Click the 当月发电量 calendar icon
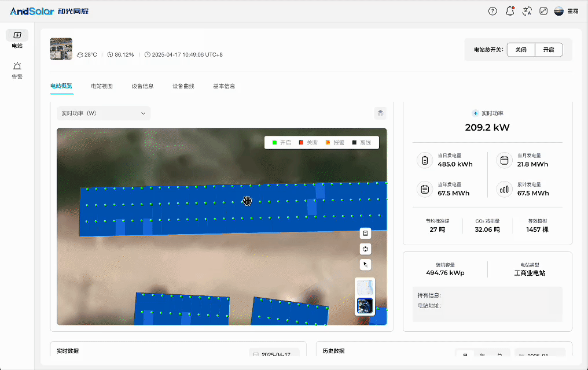The image size is (588, 370). (504, 160)
